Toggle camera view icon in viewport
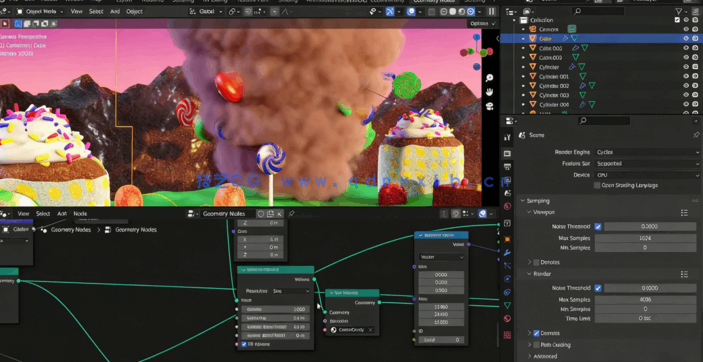 (489, 106)
